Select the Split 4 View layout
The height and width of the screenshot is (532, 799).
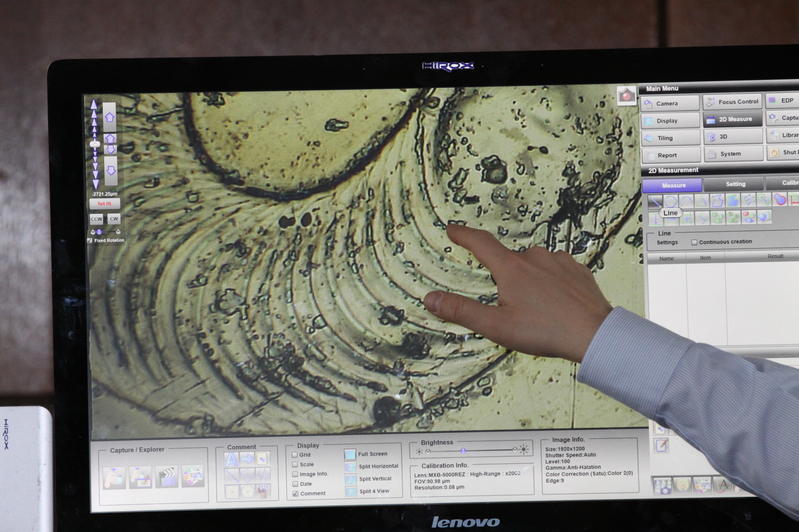[374, 492]
